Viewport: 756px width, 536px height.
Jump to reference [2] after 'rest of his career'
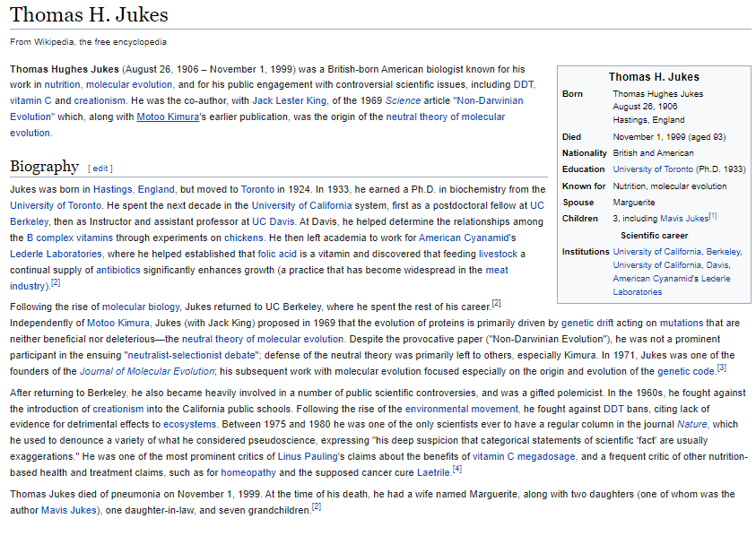point(496,304)
